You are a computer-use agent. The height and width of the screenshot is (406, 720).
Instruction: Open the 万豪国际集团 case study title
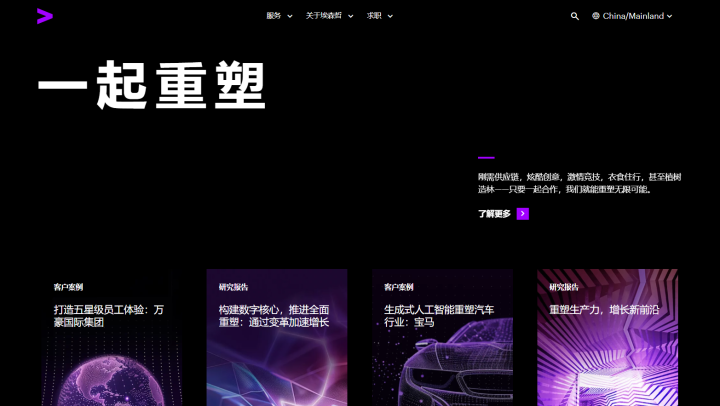coord(108,316)
